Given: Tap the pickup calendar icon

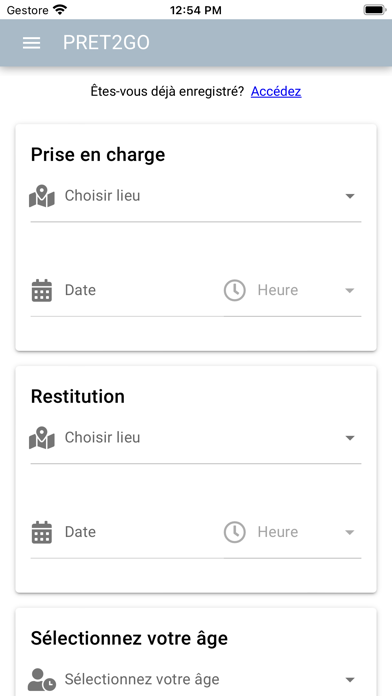Looking at the screenshot, I should tap(42, 291).
